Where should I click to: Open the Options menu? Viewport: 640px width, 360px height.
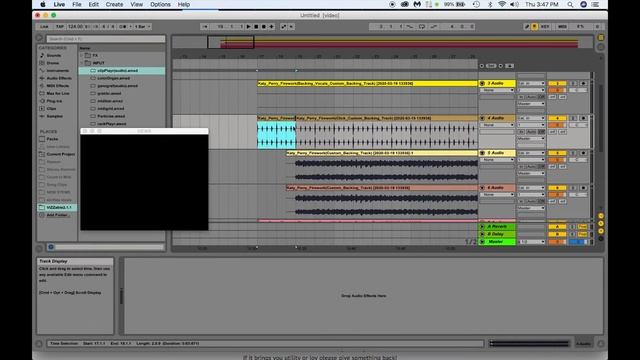[160, 4]
